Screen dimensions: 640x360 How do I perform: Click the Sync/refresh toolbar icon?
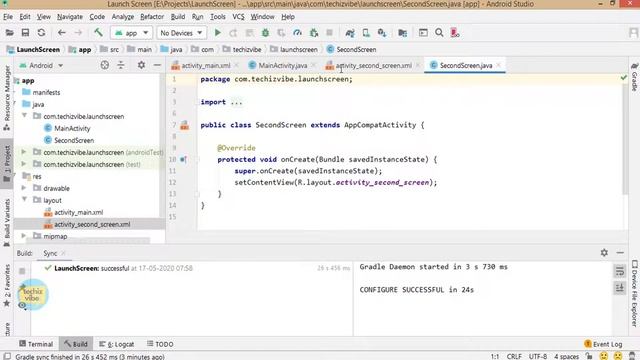(41, 33)
